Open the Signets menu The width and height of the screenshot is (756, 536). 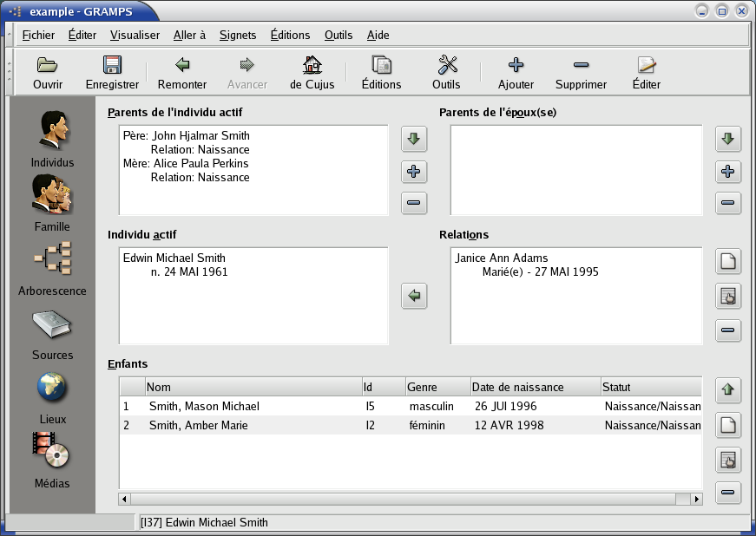click(x=238, y=36)
